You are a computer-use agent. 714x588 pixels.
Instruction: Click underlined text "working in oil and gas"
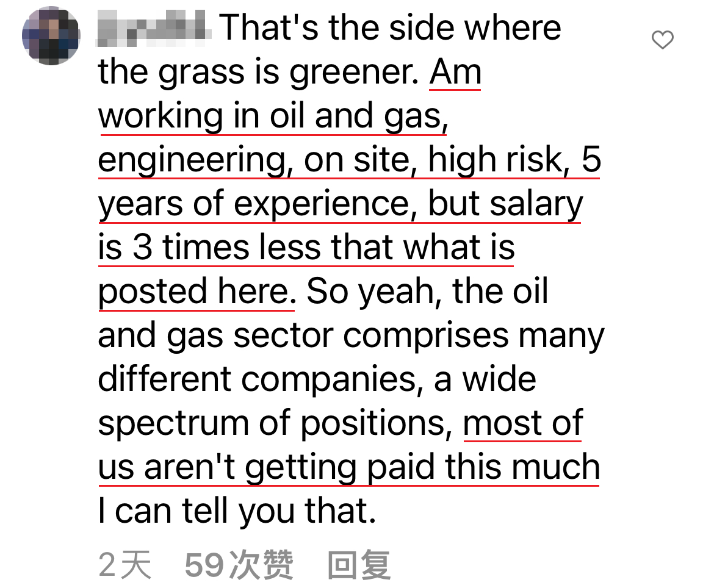tap(272, 116)
